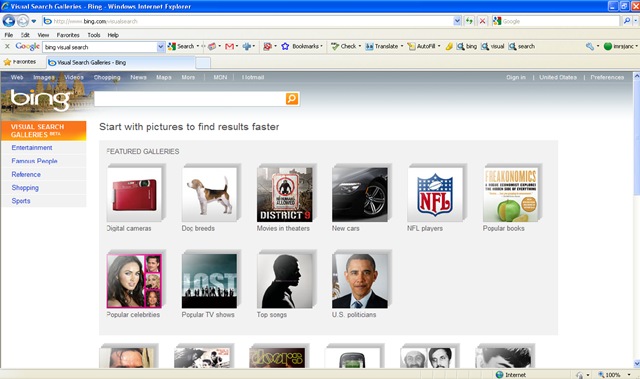The image size is (640, 379).
Task: Click the News link in Bing header
Action: [x=138, y=77]
